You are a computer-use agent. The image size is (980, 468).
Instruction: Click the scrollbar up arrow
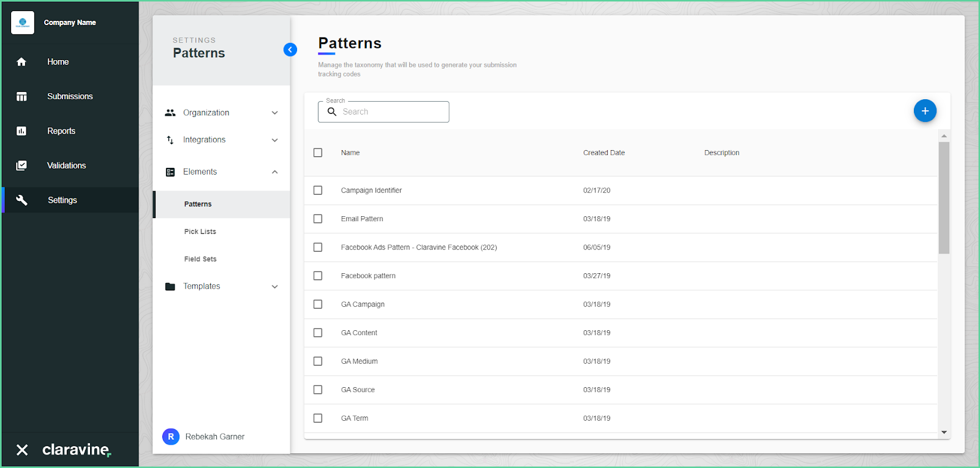[x=944, y=136]
